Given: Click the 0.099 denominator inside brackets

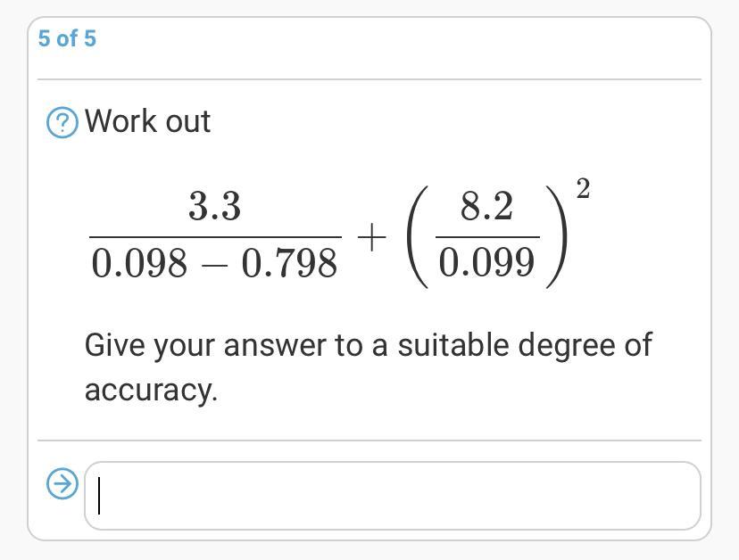Looking at the screenshot, I should [486, 262].
